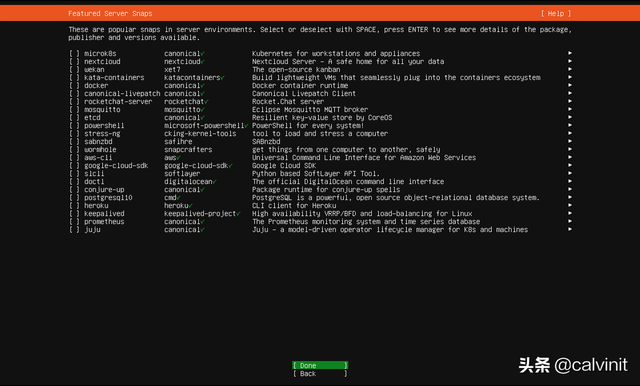Click publisher name snapcrafters
640x386 pixels.
(x=188, y=150)
